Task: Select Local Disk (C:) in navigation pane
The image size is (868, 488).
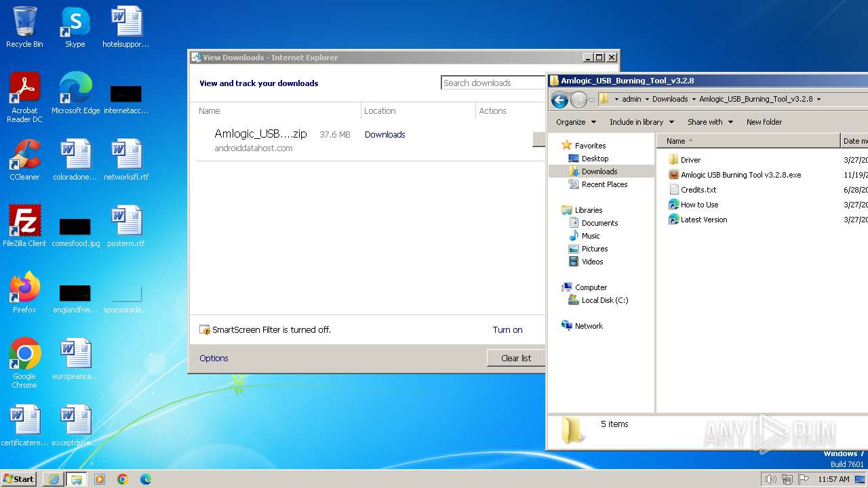Action: [x=604, y=300]
